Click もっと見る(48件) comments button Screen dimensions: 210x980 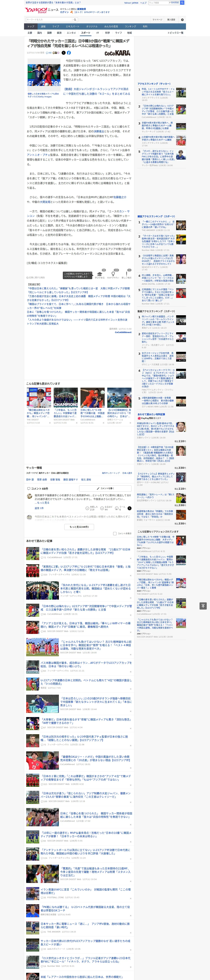coord(79,527)
